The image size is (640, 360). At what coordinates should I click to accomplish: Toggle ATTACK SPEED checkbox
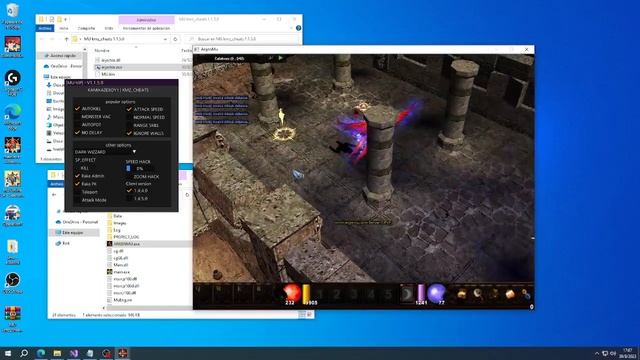[129, 109]
